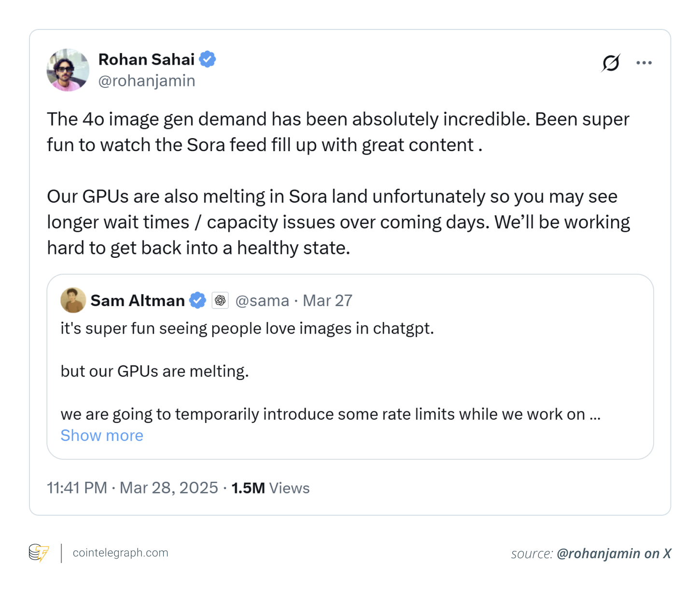
Task: Click Rohan Sahai's blue verified badge
Action: pos(208,59)
